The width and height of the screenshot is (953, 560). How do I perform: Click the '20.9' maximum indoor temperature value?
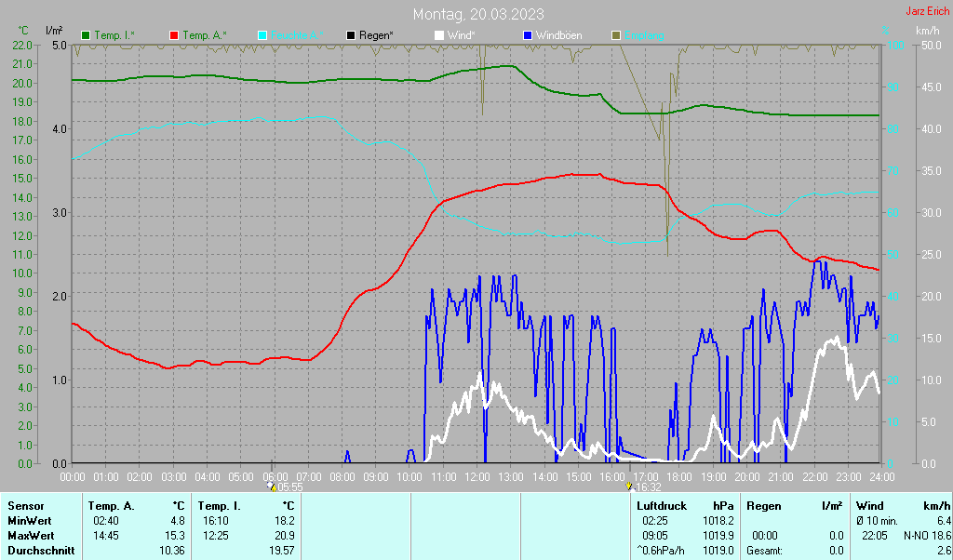(285, 537)
